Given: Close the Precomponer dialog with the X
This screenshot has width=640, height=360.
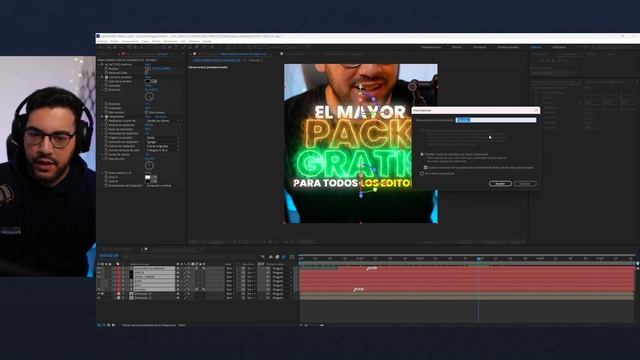Looking at the screenshot, I should tap(536, 110).
